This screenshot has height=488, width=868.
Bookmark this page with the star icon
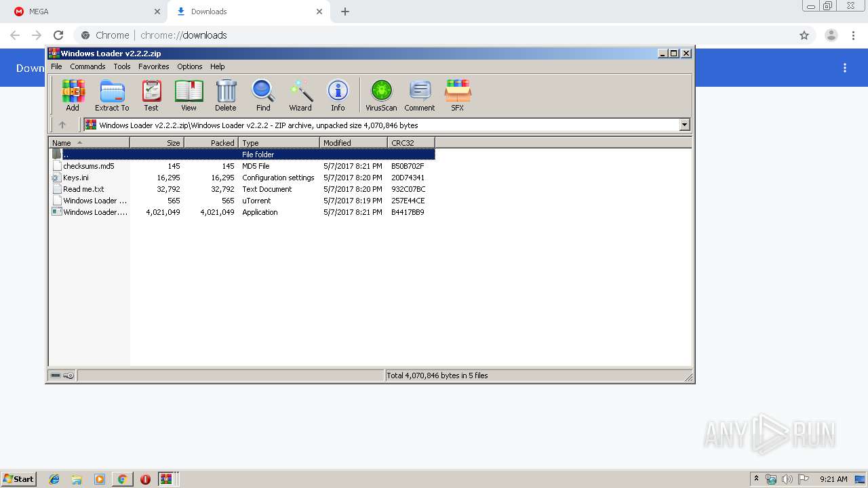pos(804,35)
